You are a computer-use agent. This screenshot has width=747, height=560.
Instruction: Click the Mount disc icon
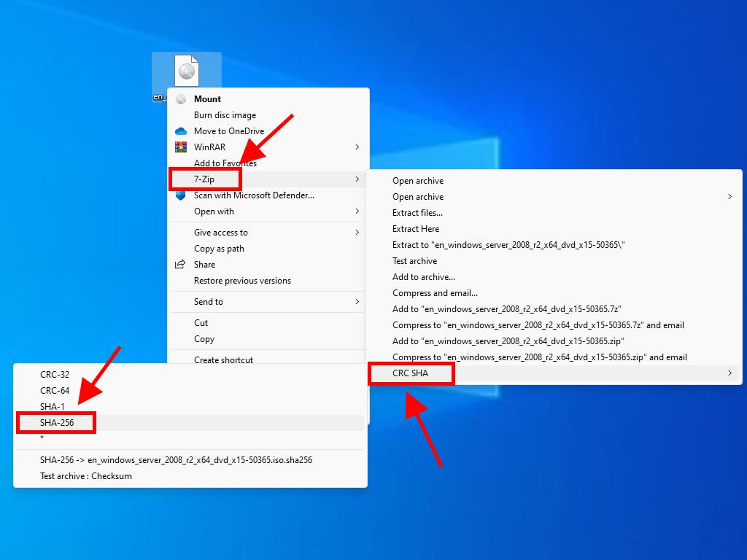coord(181,99)
